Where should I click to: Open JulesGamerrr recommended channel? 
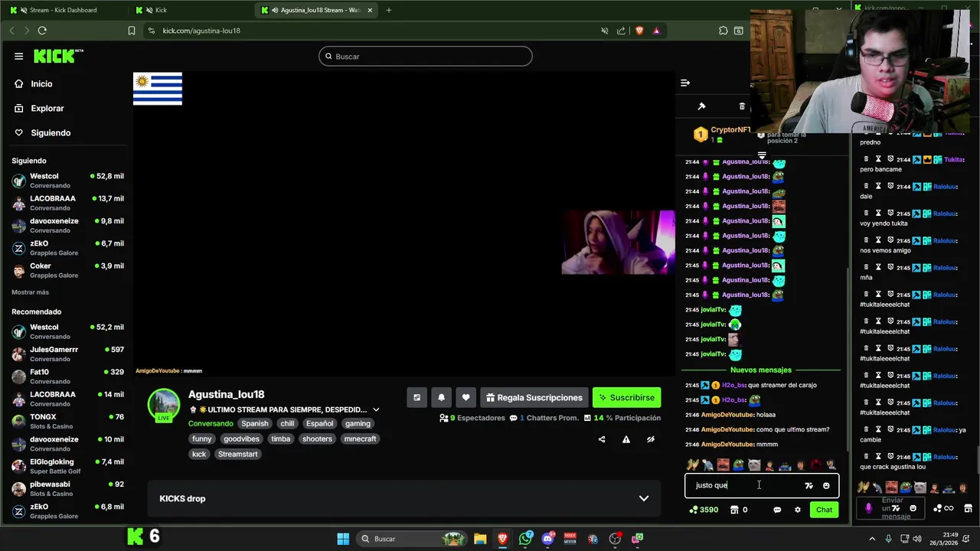pyautogui.click(x=67, y=354)
